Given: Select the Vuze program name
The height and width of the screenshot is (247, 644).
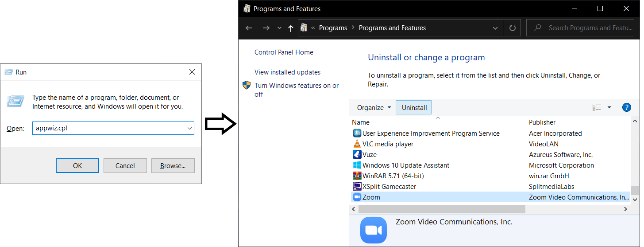Looking at the screenshot, I should (x=369, y=154).
